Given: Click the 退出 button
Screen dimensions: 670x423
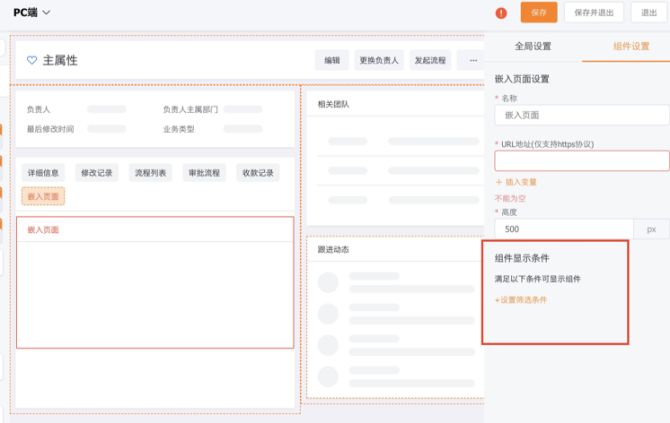Looking at the screenshot, I should click(650, 13).
